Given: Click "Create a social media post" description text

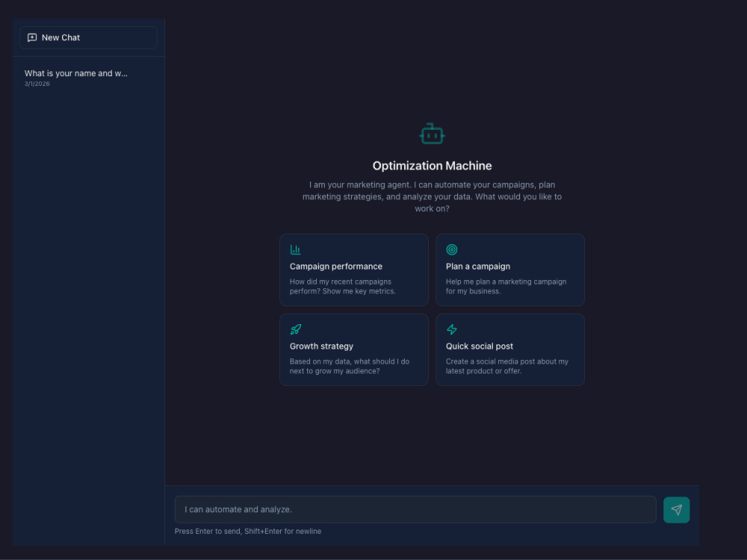Looking at the screenshot, I should (x=507, y=366).
